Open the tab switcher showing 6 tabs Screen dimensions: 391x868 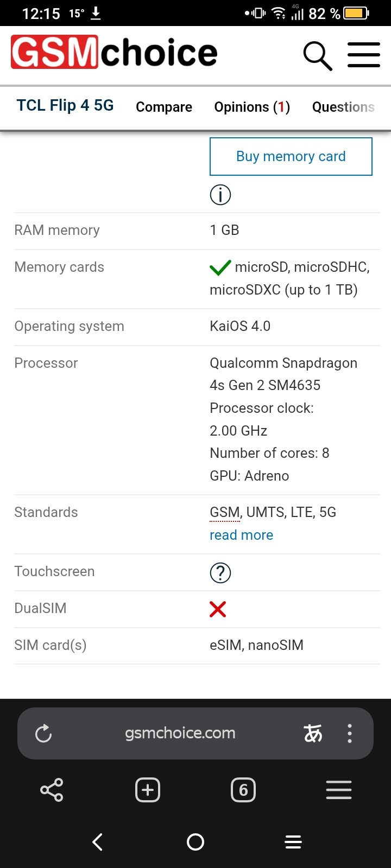click(x=243, y=790)
